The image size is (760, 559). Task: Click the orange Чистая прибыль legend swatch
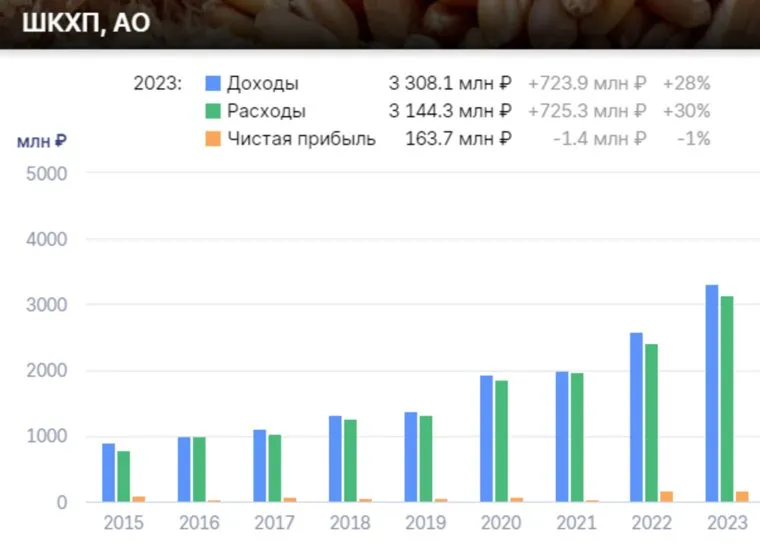212,140
